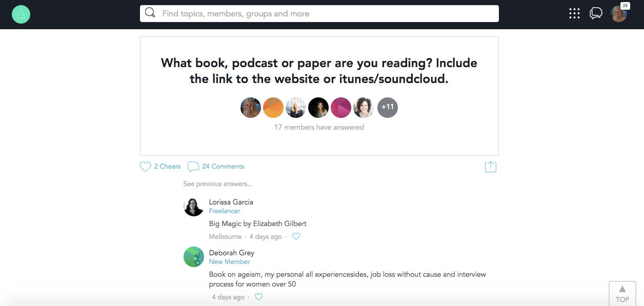The height and width of the screenshot is (306, 644).
Task: Click the magenta geometric member avatar
Action: [x=341, y=108]
